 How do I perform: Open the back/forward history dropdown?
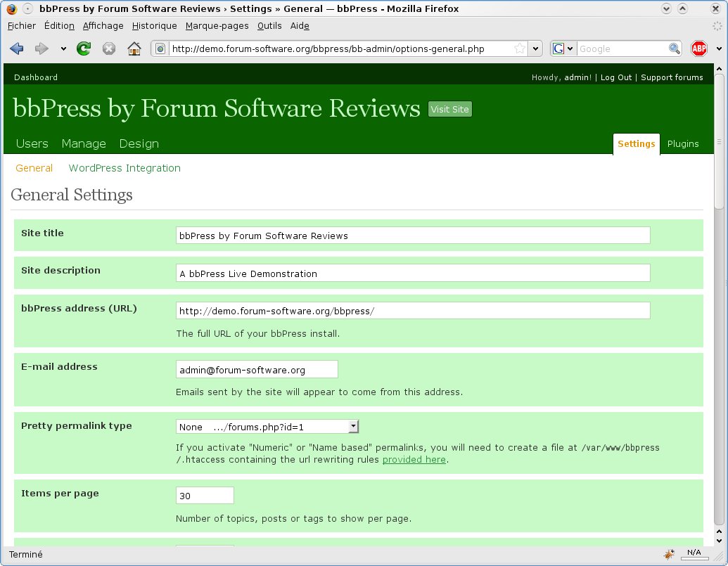click(63, 49)
